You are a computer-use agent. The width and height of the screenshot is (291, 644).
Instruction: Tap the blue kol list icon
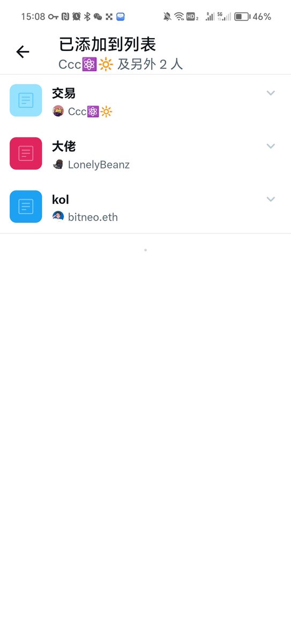26,207
